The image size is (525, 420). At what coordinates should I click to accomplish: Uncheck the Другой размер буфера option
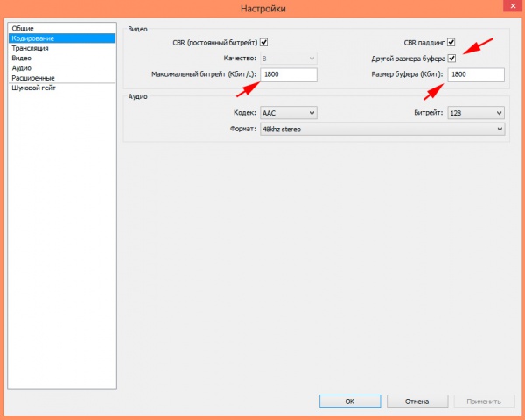451,59
